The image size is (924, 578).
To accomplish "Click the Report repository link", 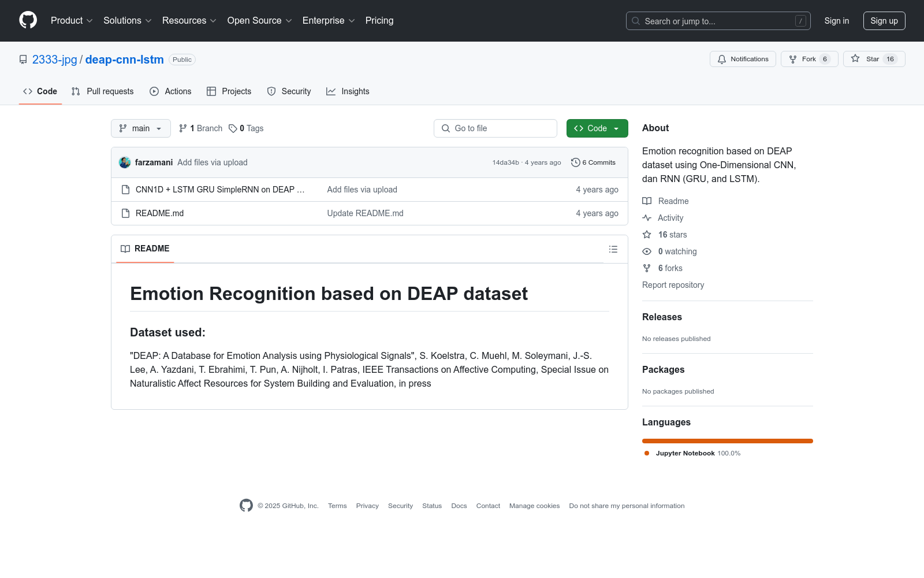I will tap(673, 285).
